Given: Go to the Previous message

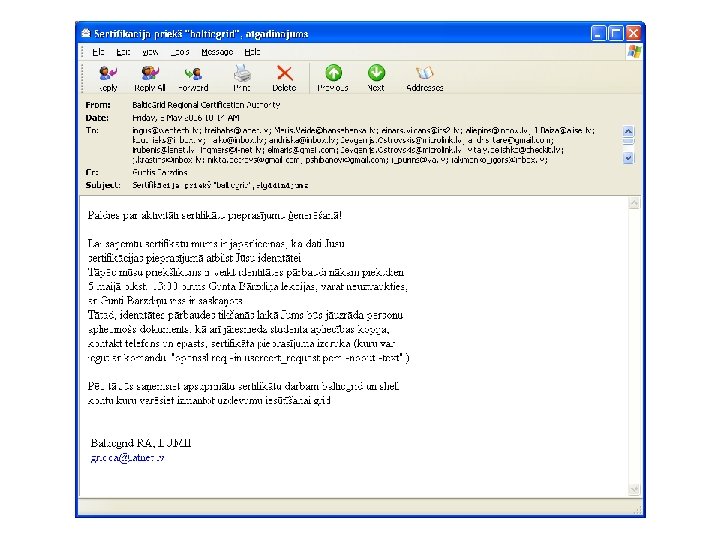Looking at the screenshot, I should click(x=333, y=78).
